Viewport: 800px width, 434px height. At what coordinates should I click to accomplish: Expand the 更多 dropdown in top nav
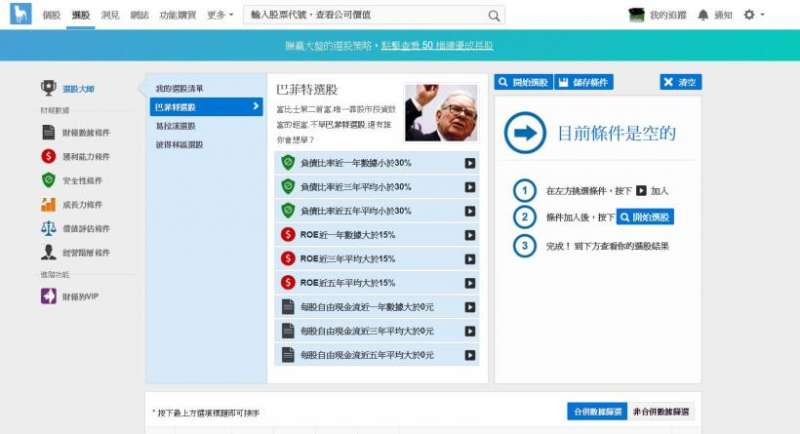[220, 15]
